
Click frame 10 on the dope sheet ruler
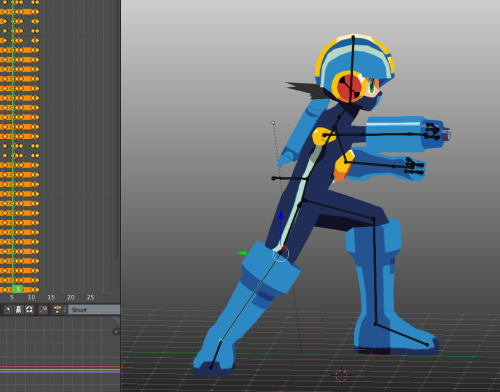pyautogui.click(x=31, y=297)
